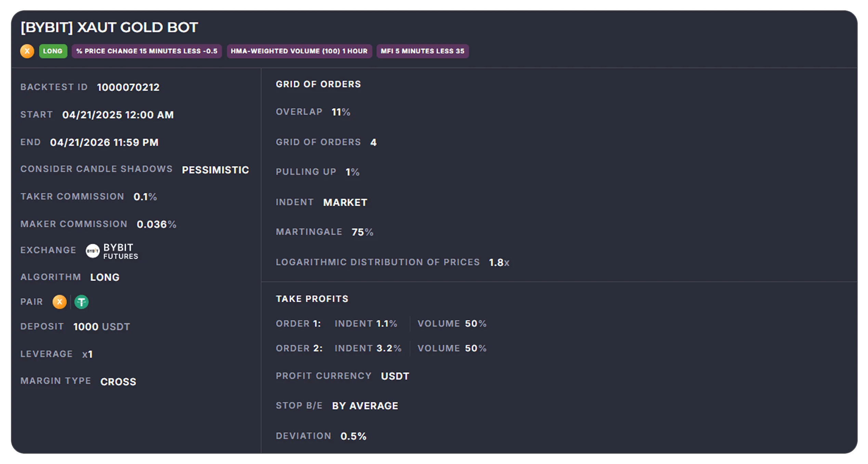Click the backtest ID number 1000070212

coord(128,87)
